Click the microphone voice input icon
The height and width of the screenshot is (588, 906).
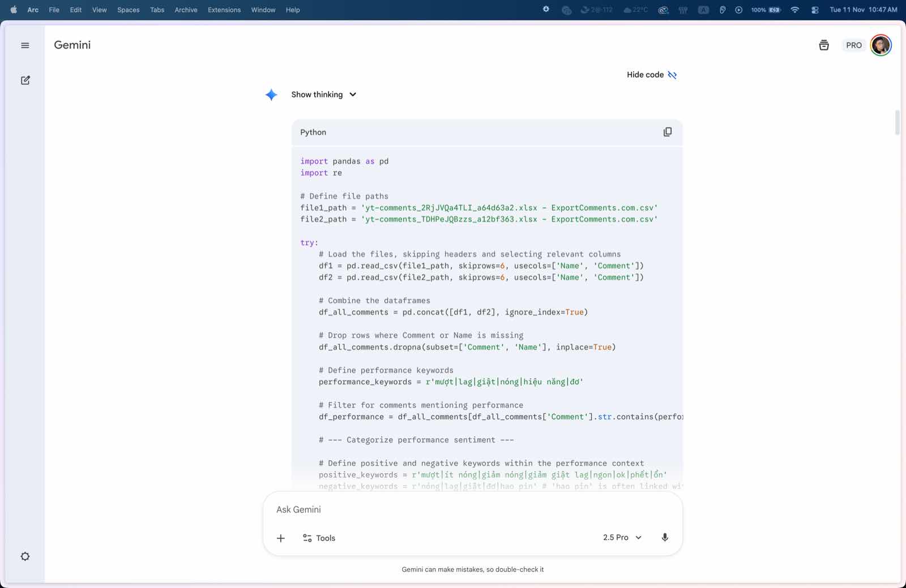click(665, 538)
